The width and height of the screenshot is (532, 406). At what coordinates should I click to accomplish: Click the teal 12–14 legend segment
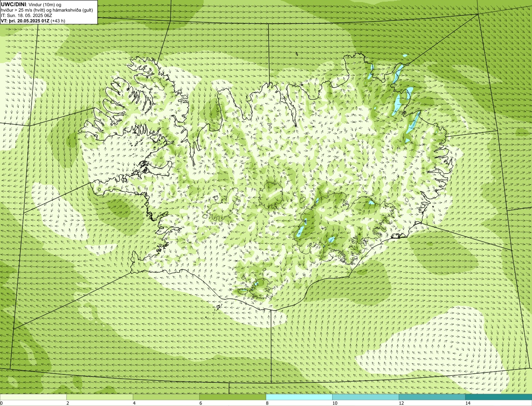(x=432, y=397)
